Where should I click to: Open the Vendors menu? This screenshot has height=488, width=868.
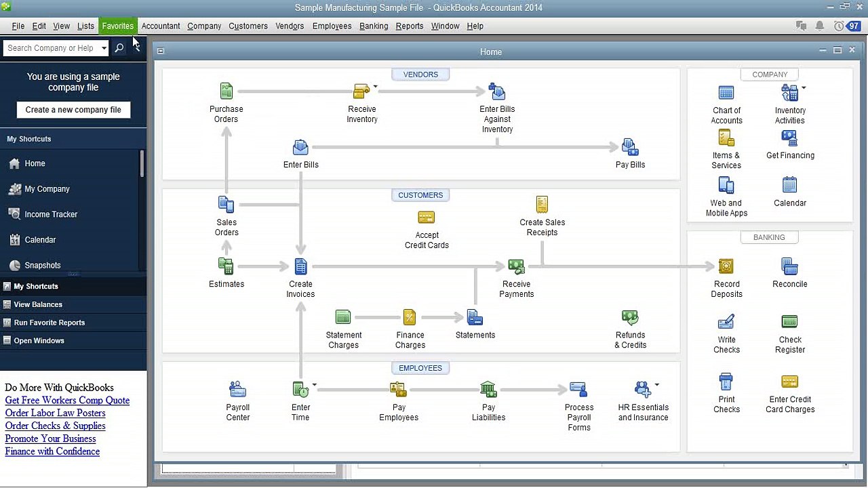click(x=290, y=26)
